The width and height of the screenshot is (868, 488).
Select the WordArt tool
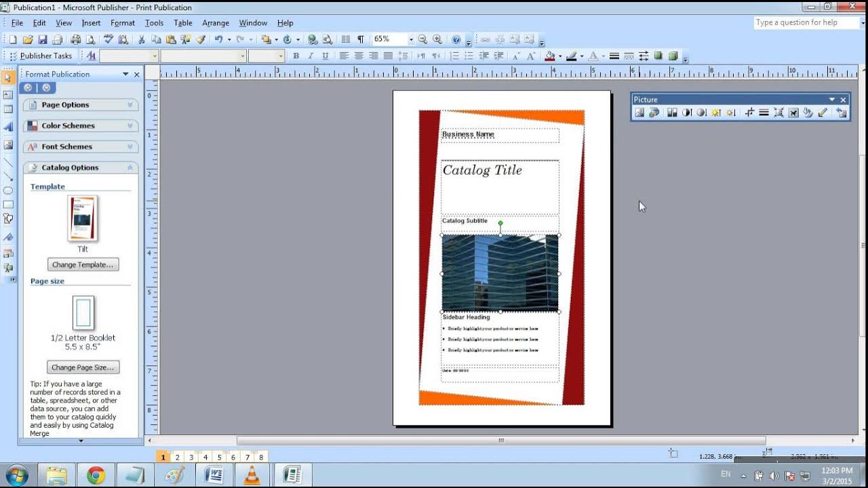point(8,127)
